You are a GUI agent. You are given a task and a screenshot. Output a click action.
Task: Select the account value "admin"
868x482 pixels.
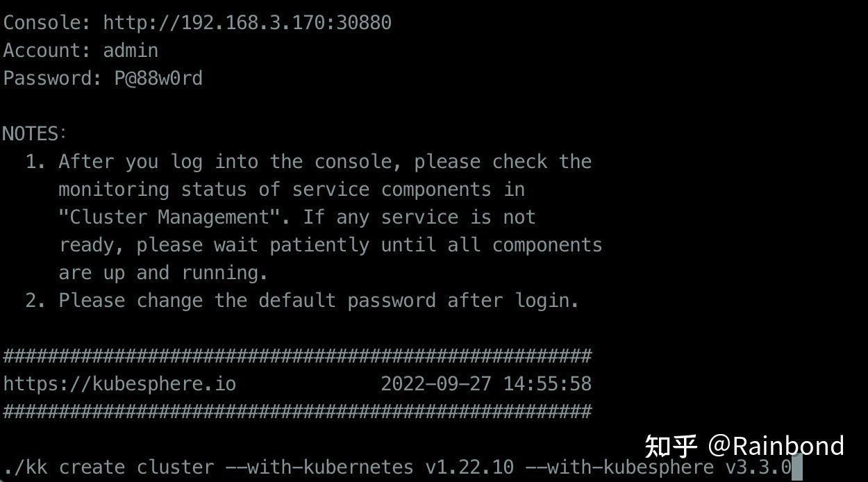(131, 51)
